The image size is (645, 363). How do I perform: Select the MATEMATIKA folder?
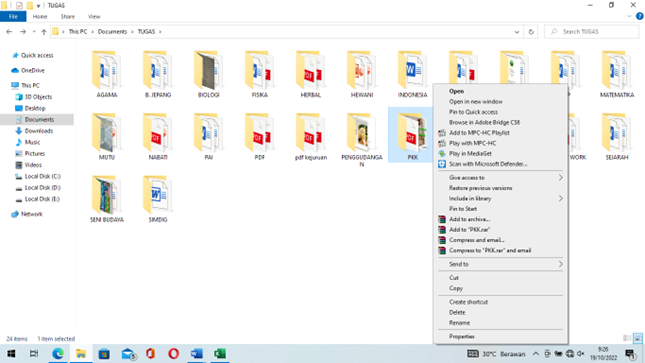tap(617, 74)
